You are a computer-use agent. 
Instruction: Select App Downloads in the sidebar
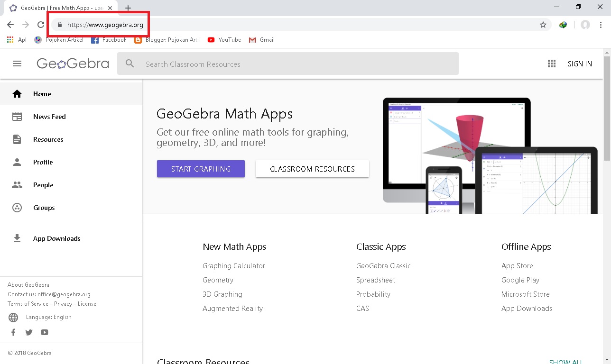(71, 238)
